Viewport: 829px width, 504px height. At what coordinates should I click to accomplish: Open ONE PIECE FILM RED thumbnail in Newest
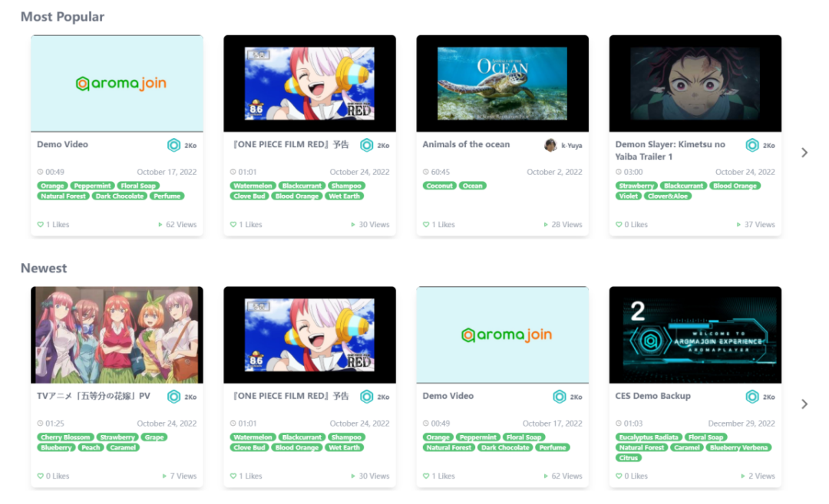tap(310, 335)
